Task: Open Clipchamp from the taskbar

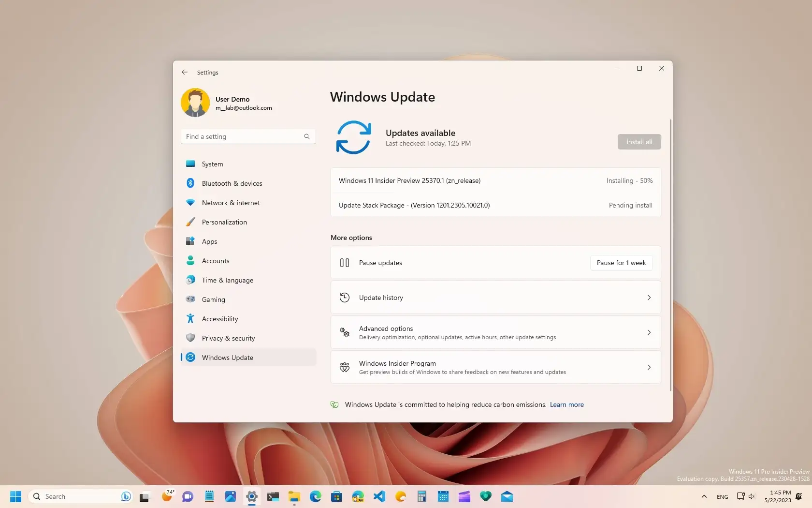Action: 464,496
